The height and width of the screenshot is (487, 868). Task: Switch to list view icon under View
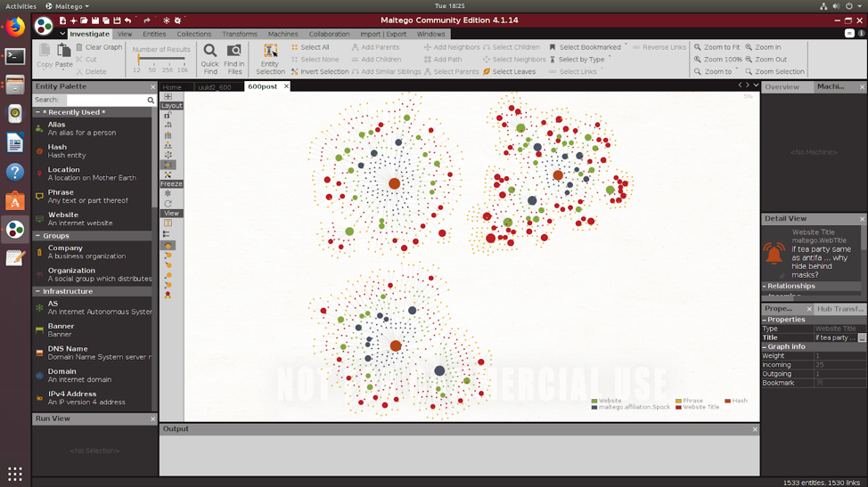coord(168,234)
